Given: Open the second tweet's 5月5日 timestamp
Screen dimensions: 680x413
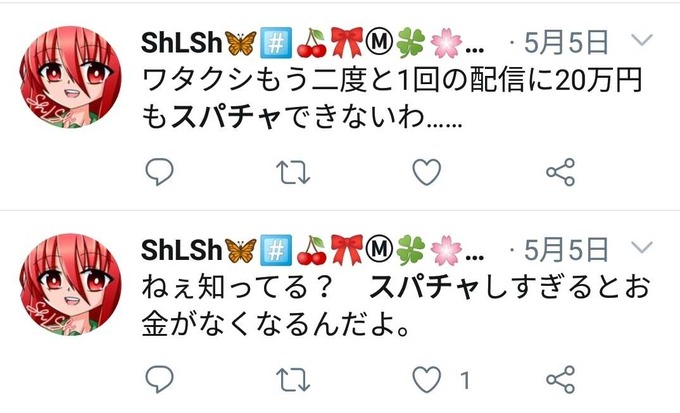Looking at the screenshot, I should coord(566,250).
